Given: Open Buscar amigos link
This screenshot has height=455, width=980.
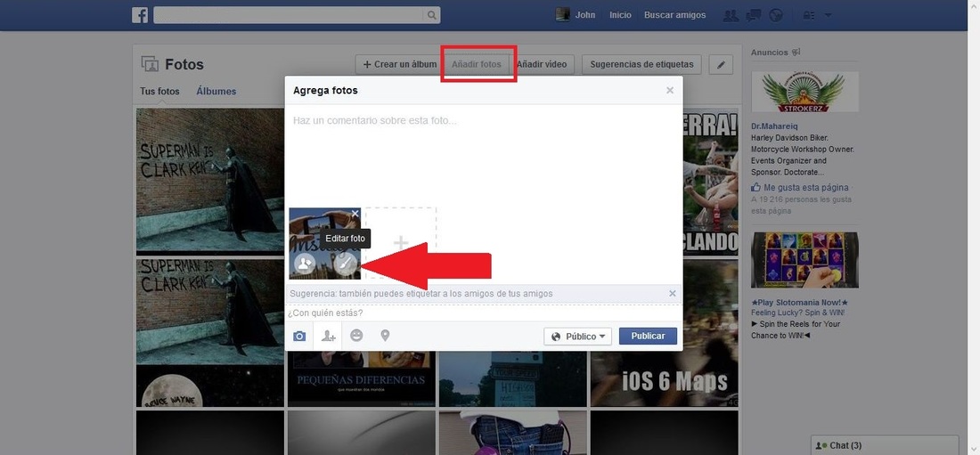Looking at the screenshot, I should pos(675,15).
